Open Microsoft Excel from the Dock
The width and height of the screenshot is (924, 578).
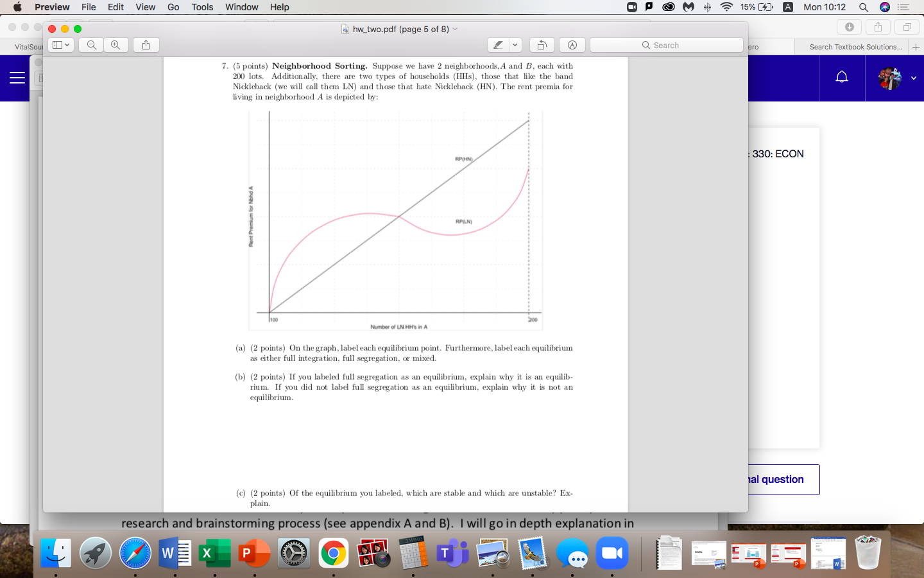tap(214, 553)
